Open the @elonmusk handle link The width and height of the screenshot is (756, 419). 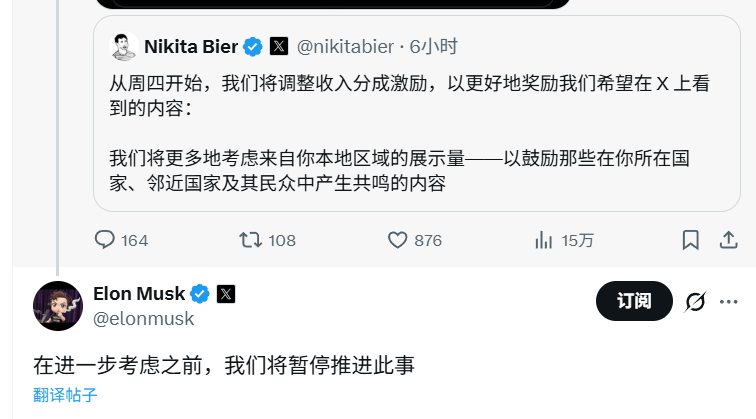click(144, 319)
